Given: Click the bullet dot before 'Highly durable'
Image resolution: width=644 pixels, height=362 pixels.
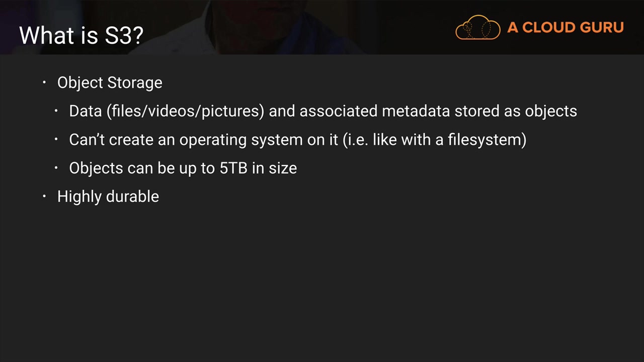Looking at the screenshot, I should coord(44,196).
